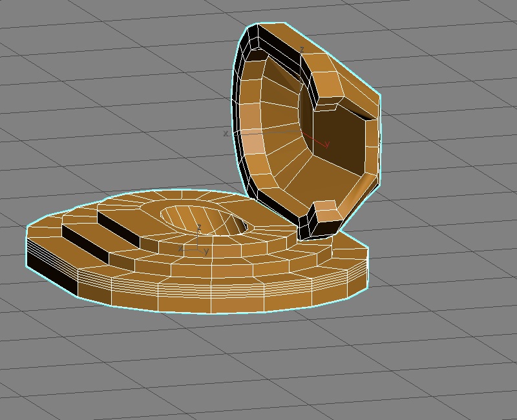Click the base object's pivot axis tripod
This screenshot has height=420, width=517.
click(x=195, y=240)
